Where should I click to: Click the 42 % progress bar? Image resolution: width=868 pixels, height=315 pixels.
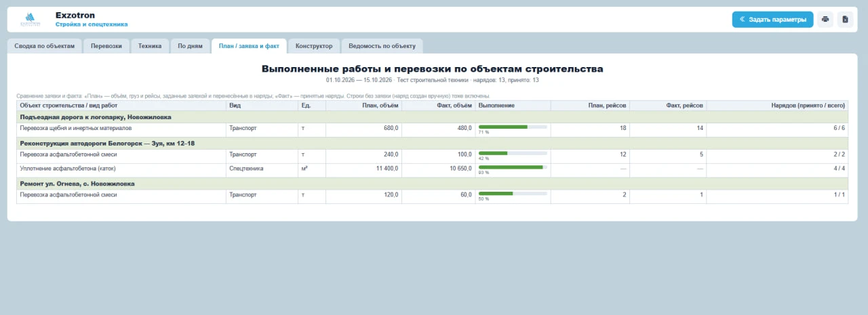pyautogui.click(x=513, y=153)
